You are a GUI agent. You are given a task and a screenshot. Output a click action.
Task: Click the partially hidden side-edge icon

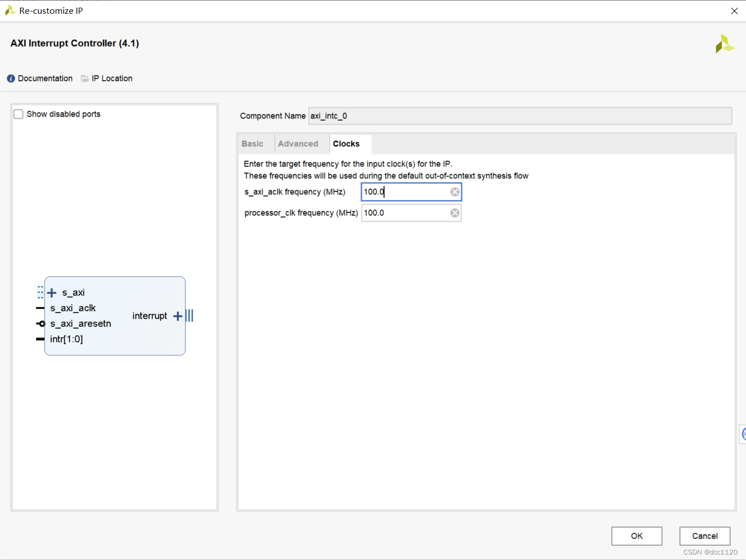point(743,434)
